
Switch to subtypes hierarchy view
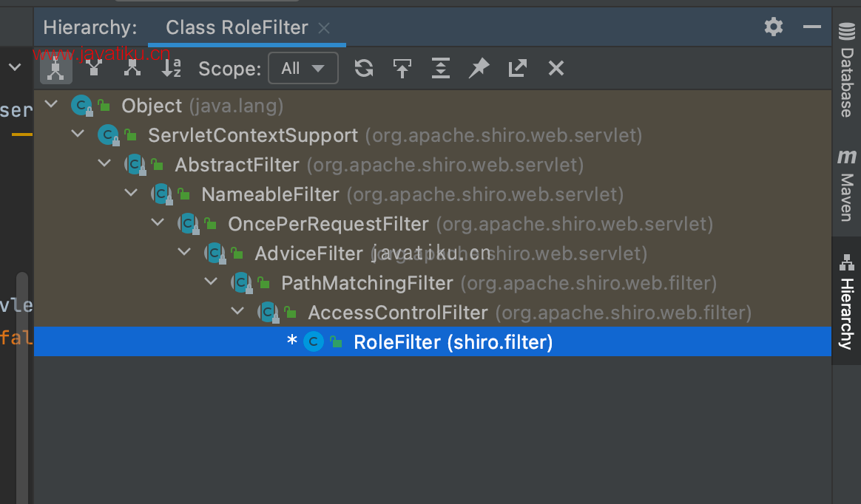pyautogui.click(x=132, y=68)
